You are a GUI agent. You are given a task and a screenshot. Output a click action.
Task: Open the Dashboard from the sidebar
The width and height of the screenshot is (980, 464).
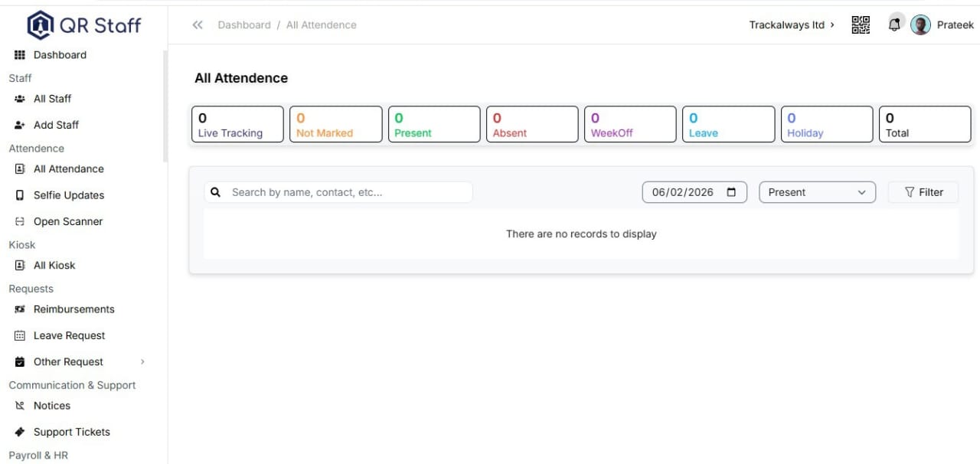tap(60, 54)
